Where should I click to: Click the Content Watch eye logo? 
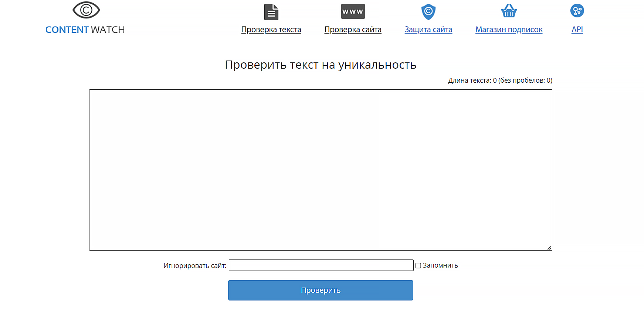(86, 10)
